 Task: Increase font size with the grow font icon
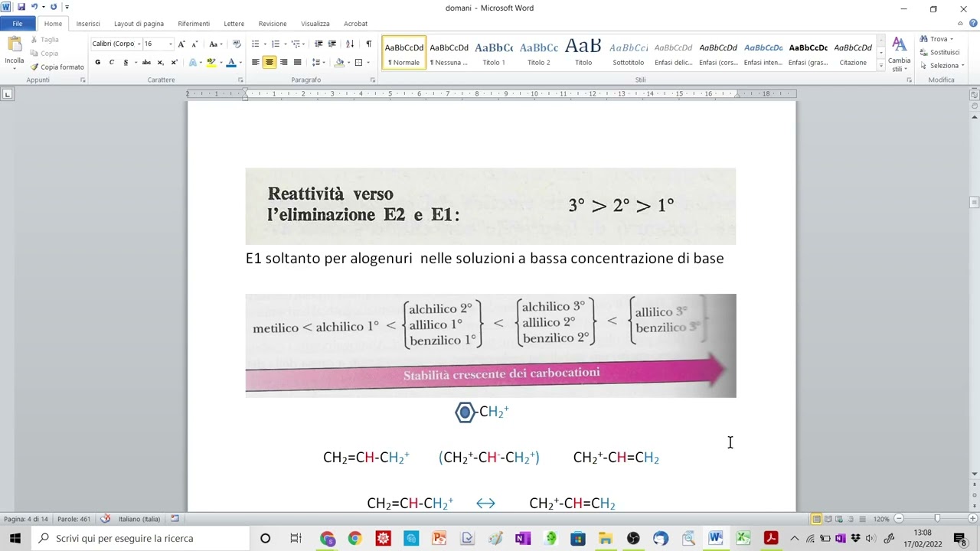tap(181, 44)
